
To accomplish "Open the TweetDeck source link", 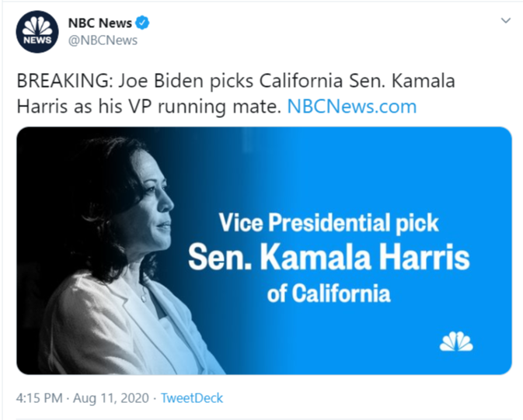I will (x=191, y=398).
